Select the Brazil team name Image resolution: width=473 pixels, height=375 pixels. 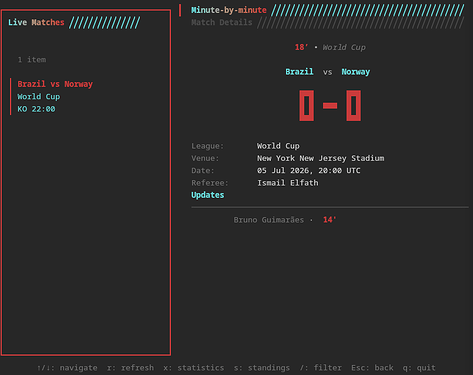click(299, 72)
